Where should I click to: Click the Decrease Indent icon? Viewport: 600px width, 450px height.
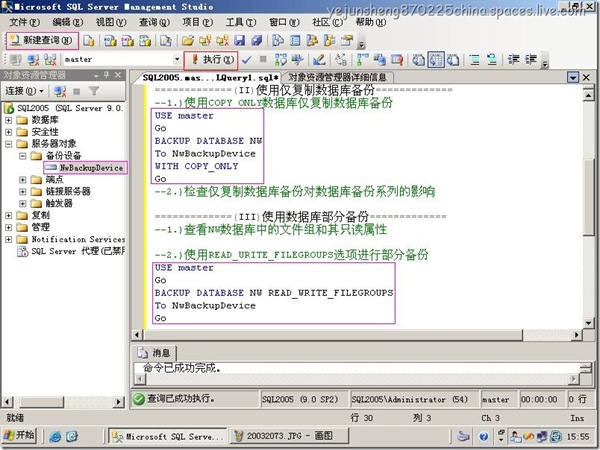(513, 60)
